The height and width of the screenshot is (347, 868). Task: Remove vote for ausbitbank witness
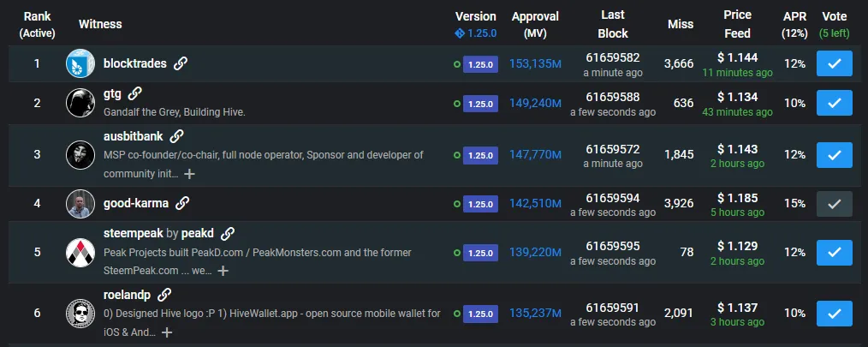coord(835,155)
